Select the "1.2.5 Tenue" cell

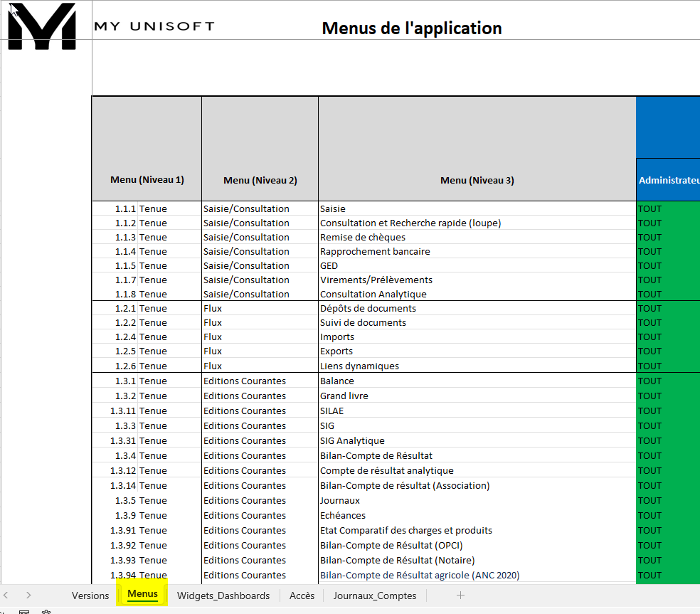pyautogui.click(x=147, y=351)
